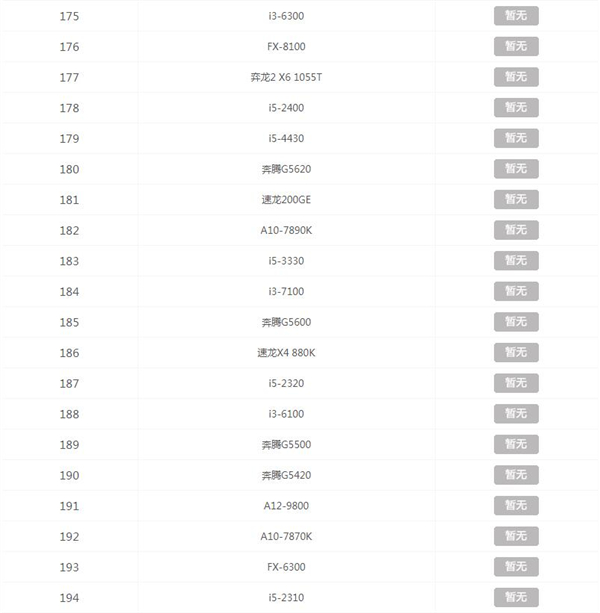Open the i5-4430 entry

pyautogui.click(x=286, y=138)
